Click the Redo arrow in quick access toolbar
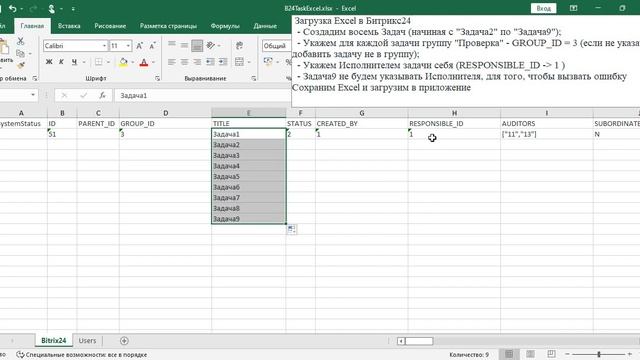The height and width of the screenshot is (360, 640). click(33, 8)
